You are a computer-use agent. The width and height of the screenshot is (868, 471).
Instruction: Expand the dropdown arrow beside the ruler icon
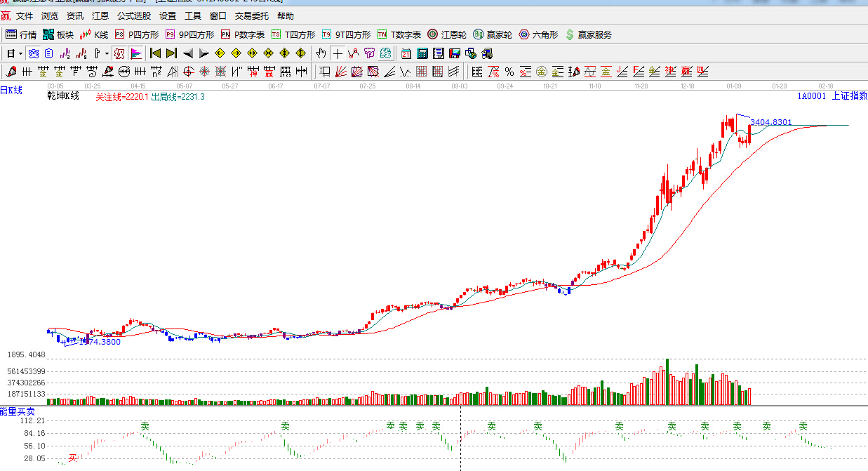107,53
